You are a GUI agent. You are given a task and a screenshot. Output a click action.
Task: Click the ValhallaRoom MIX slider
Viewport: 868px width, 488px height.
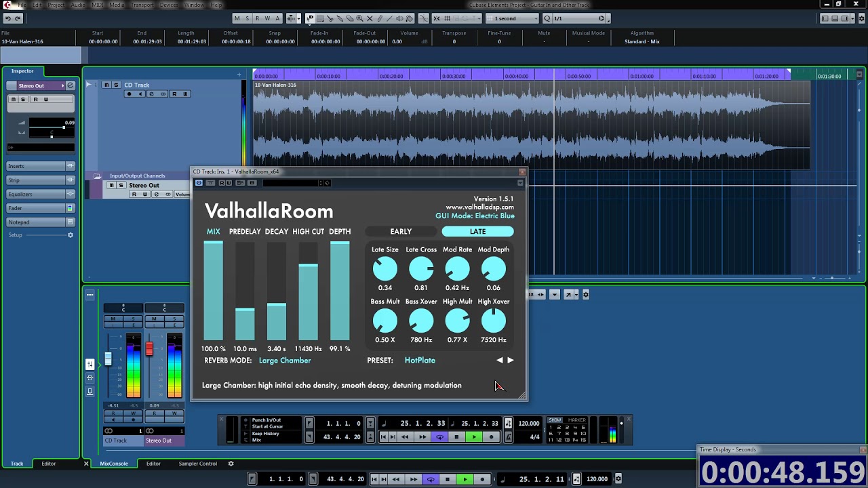point(213,291)
